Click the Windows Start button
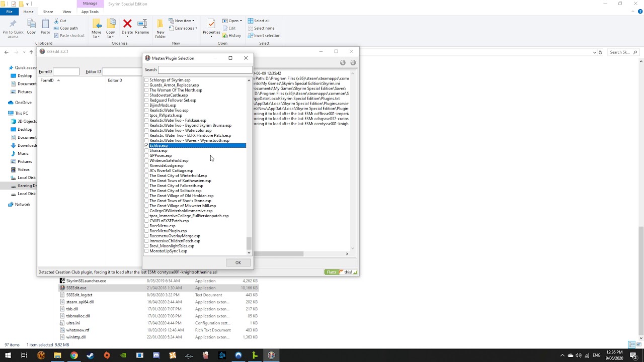The height and width of the screenshot is (362, 644). click(8, 355)
